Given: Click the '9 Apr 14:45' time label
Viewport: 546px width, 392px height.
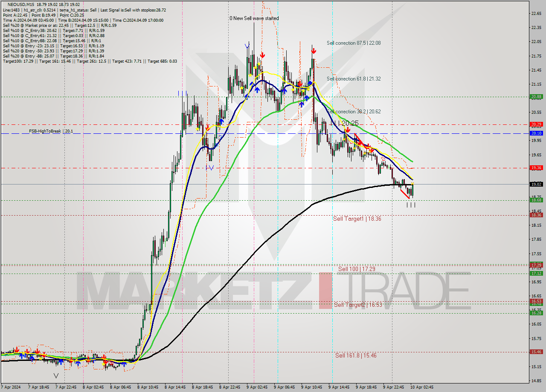Looking at the screenshot, I should (339, 387).
